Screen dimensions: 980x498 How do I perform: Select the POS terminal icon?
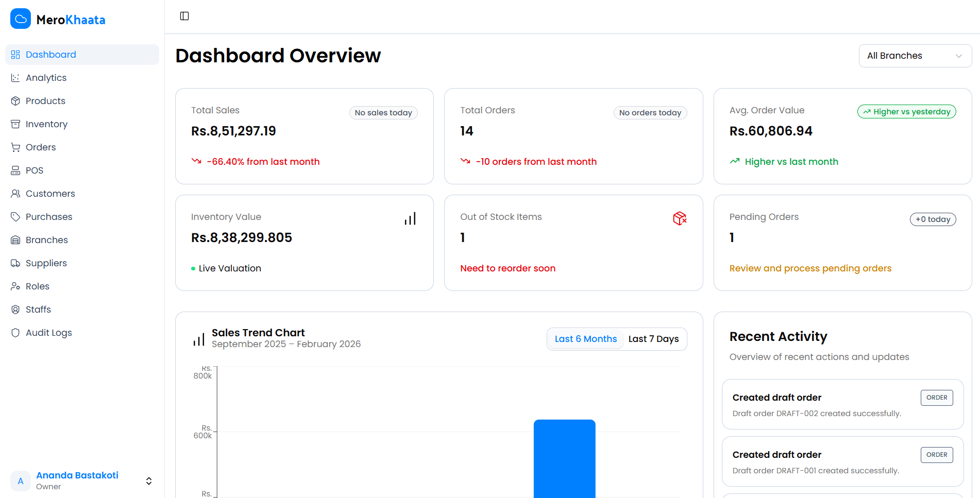point(16,170)
